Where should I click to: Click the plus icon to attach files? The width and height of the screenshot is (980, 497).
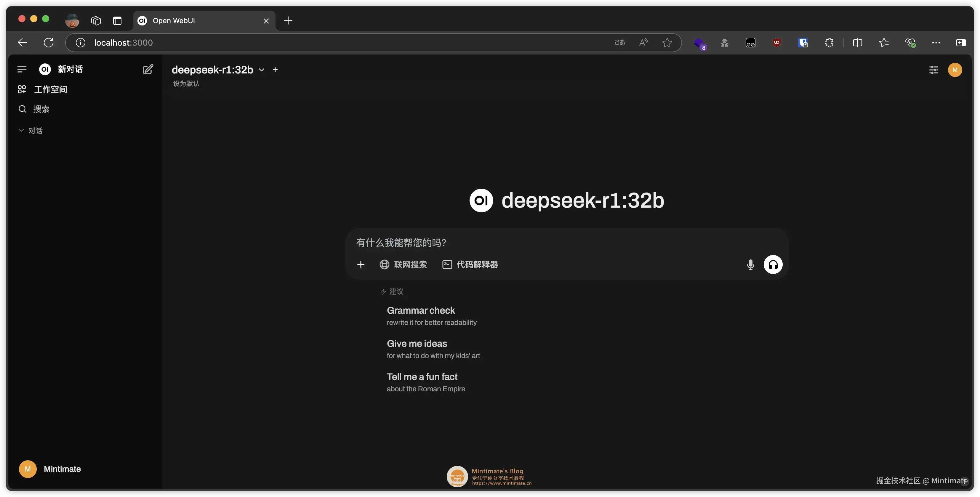tap(360, 264)
